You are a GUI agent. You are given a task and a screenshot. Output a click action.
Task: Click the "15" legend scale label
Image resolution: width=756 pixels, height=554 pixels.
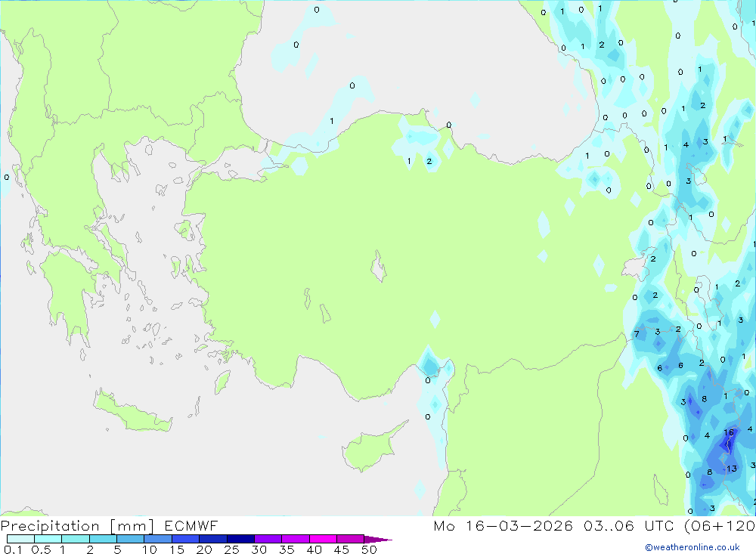(x=177, y=549)
